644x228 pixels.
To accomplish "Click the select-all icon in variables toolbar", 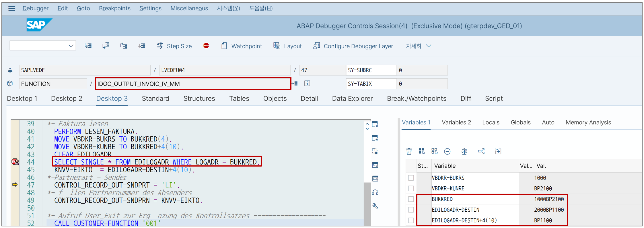I will pos(422,151).
